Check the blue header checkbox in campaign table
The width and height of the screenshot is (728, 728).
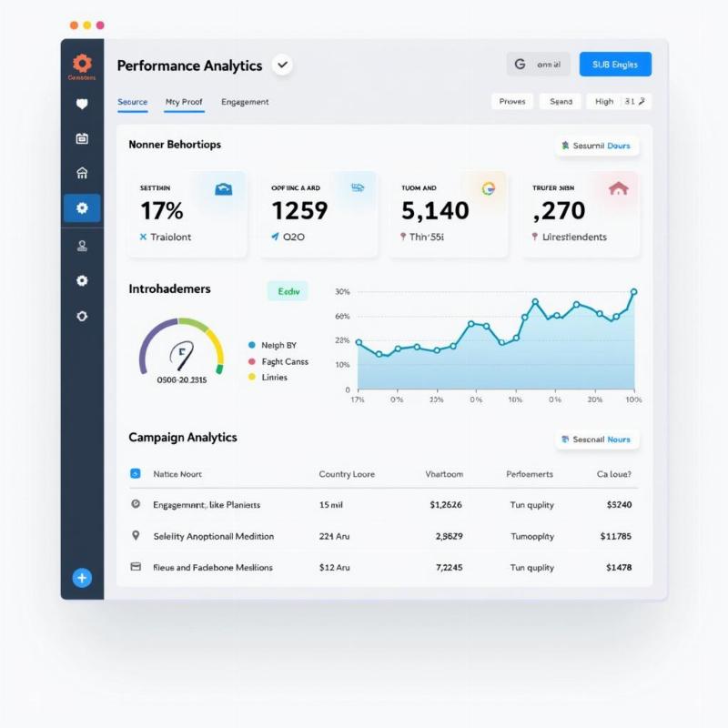[136, 474]
